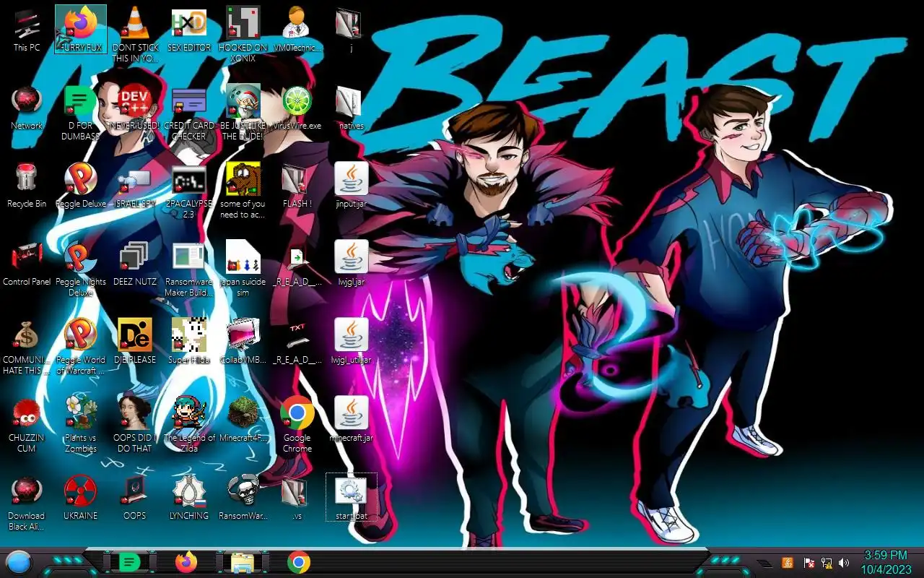Select the Minecraft4F grass block shortcut
Screen dimensions: 924x578
click(x=243, y=420)
